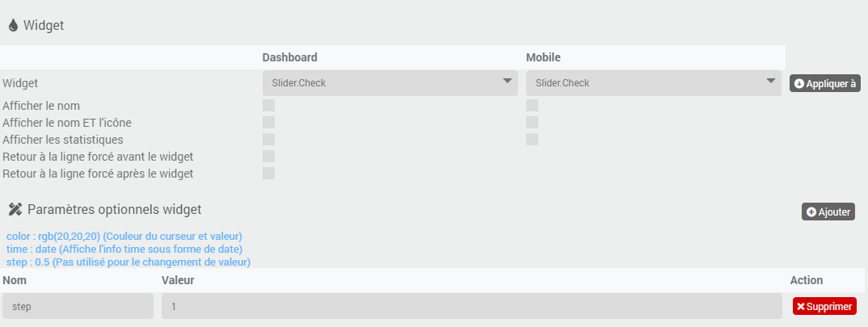Click the X icon on Supprimer button
This screenshot has height=327, width=868.
click(x=800, y=307)
